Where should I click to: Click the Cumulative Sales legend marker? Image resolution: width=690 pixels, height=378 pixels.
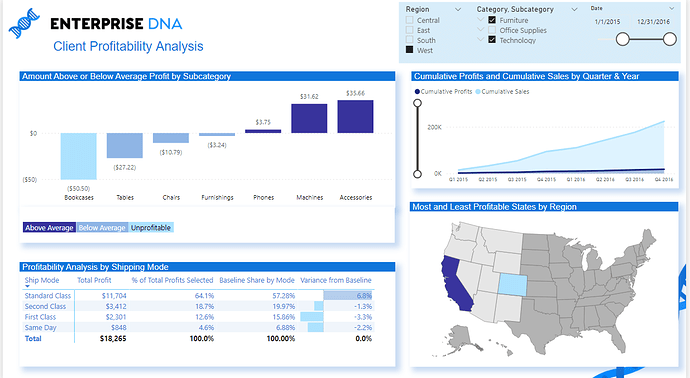[x=478, y=92]
